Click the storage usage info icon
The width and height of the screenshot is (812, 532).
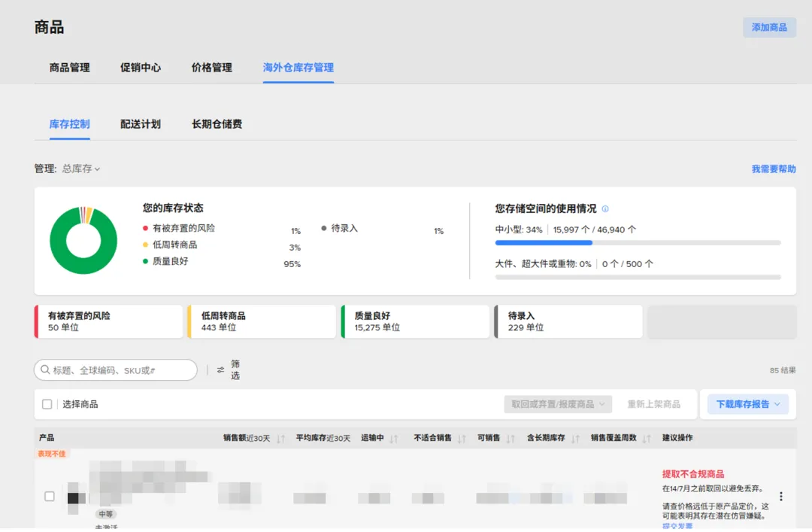point(604,209)
